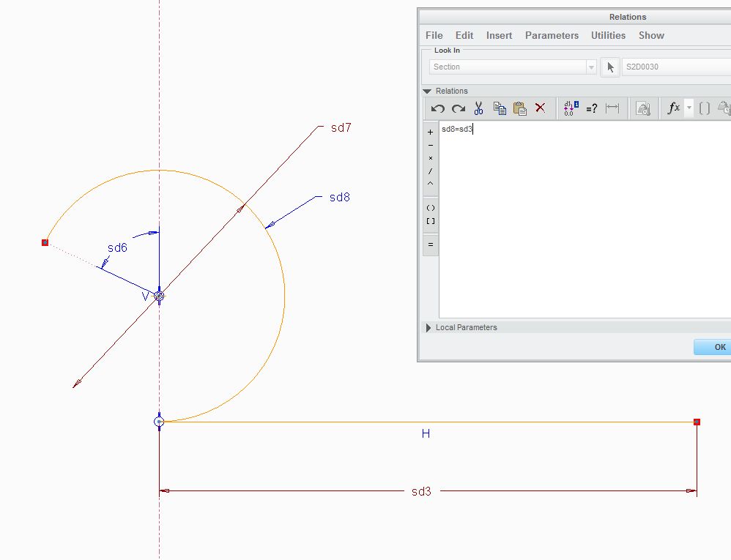Image resolution: width=731 pixels, height=560 pixels.
Task: Insert a function from the fx list
Action: point(673,108)
